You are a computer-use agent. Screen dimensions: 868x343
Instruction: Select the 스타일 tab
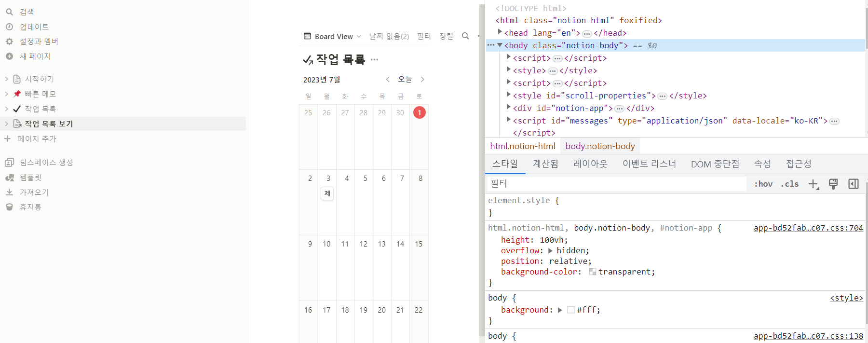(505, 164)
